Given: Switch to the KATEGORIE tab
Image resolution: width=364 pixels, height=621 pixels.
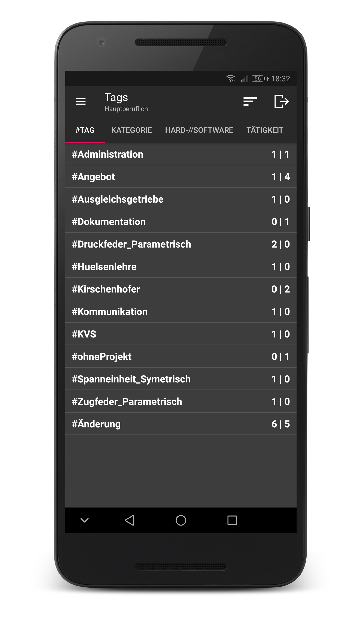Looking at the screenshot, I should [131, 130].
